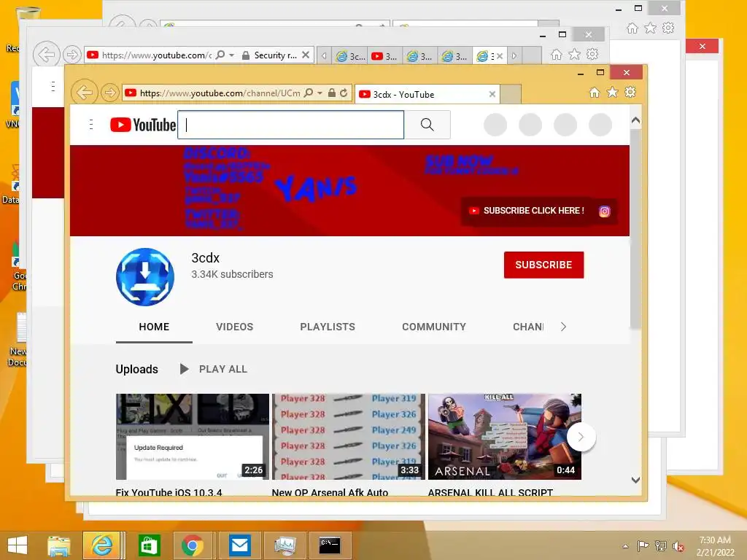Show hidden tray icons arrow
This screenshot has width=747, height=560.
[625, 546]
